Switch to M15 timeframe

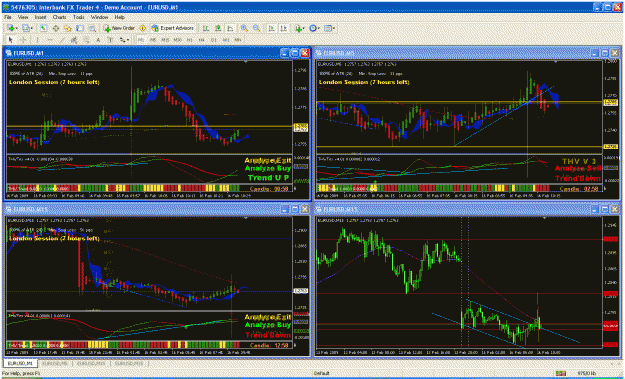pos(165,40)
